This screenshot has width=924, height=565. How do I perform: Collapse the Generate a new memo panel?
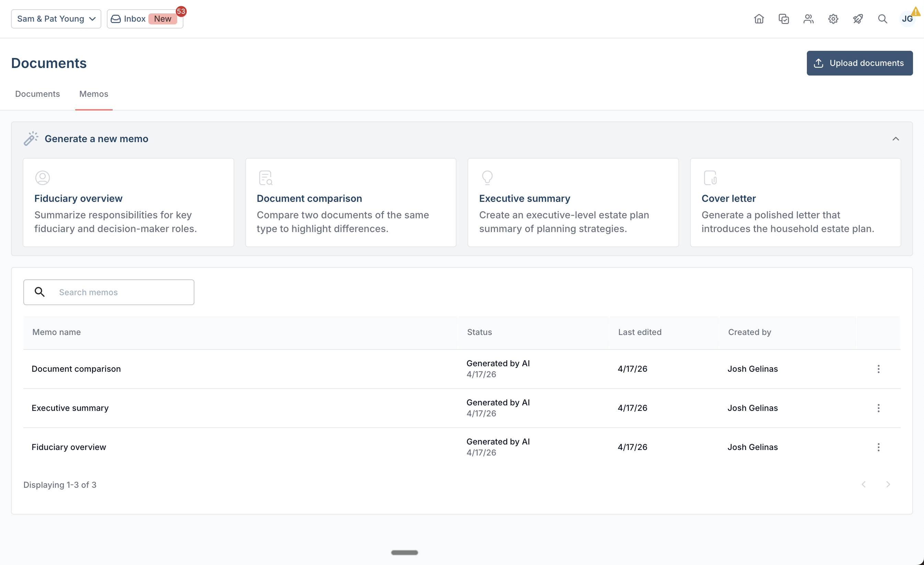(x=896, y=139)
